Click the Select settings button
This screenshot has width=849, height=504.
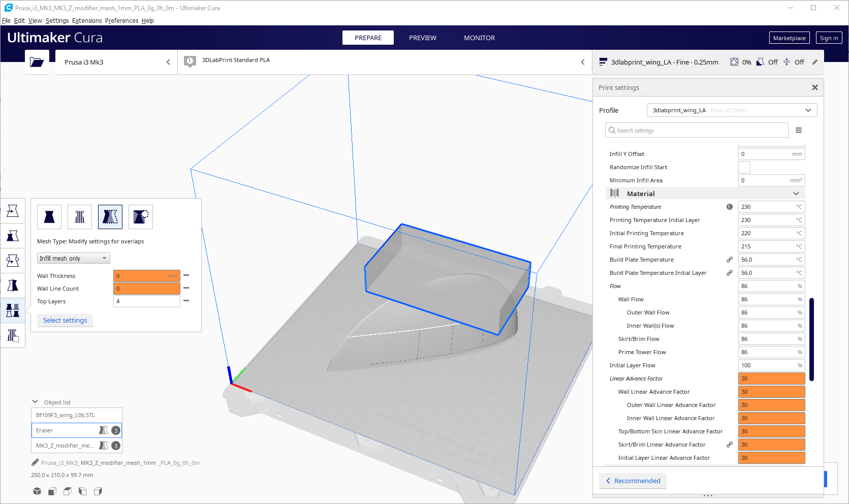(x=65, y=320)
